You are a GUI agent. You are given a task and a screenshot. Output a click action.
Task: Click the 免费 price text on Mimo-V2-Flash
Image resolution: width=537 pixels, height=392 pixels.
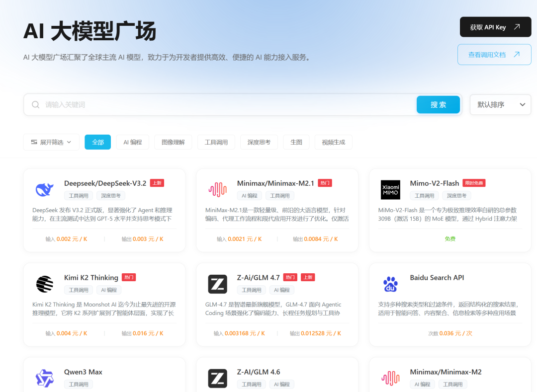pos(450,239)
